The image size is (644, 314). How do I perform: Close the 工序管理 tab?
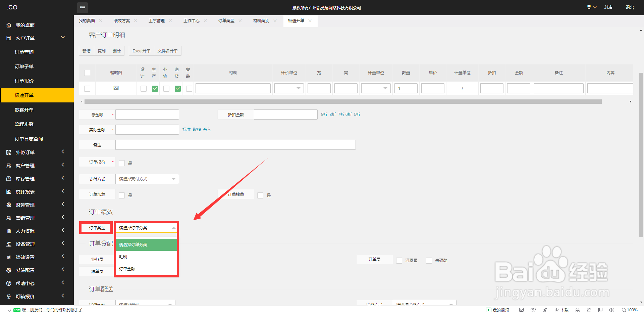[170, 21]
